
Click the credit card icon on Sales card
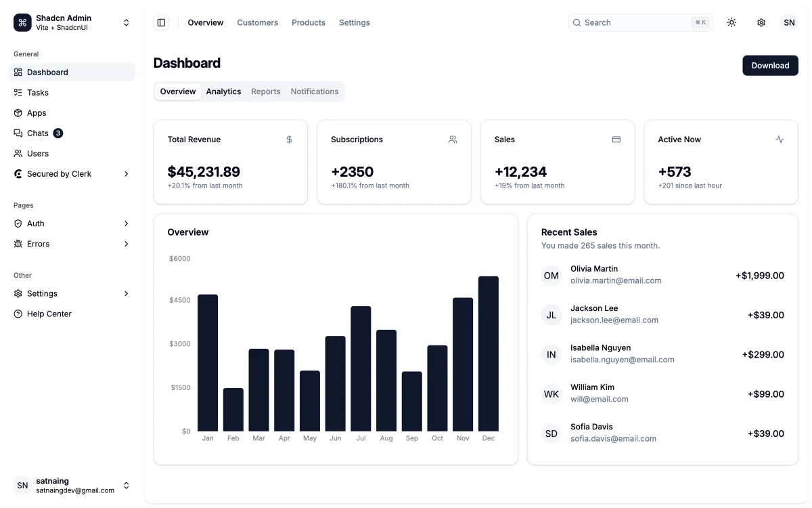(x=616, y=140)
